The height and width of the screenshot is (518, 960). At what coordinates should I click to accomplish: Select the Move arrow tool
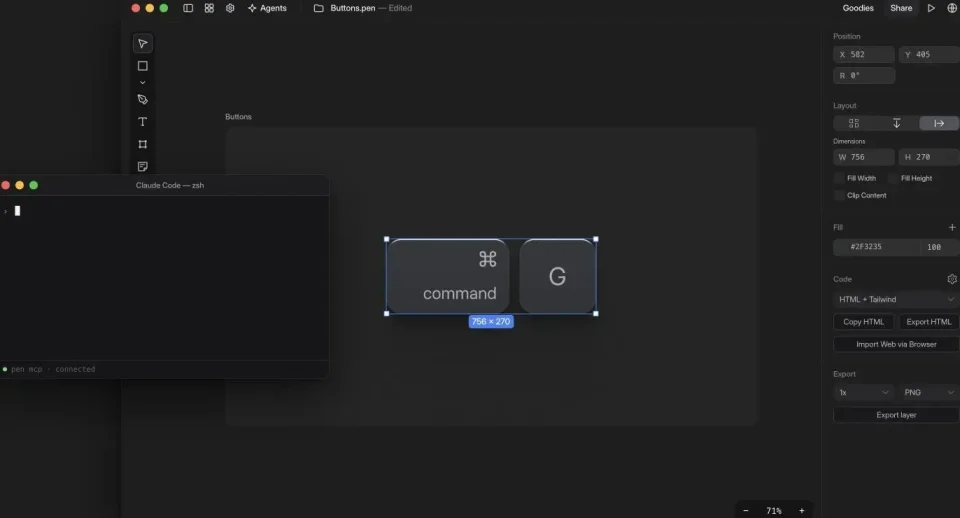point(143,43)
